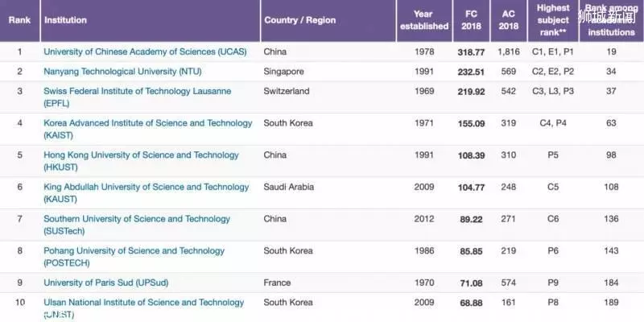Open Ulsan National Institute of Science and Technology link

pos(144,308)
